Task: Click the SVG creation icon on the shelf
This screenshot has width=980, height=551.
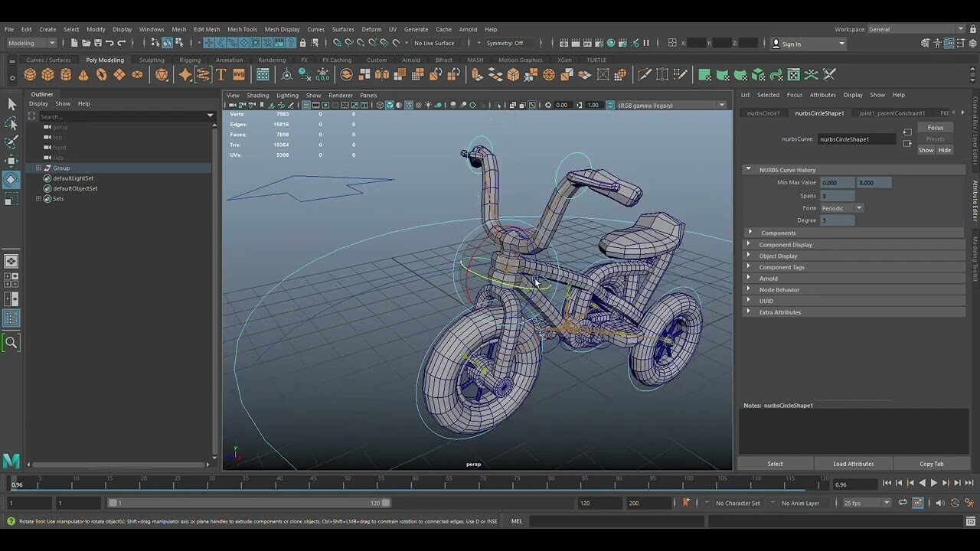Action: pyautogui.click(x=237, y=74)
